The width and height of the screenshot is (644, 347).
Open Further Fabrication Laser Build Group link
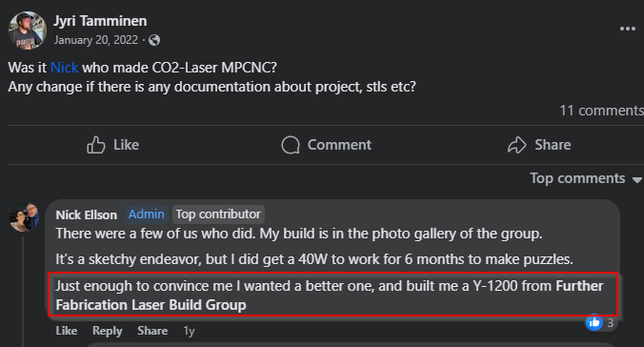coord(330,296)
